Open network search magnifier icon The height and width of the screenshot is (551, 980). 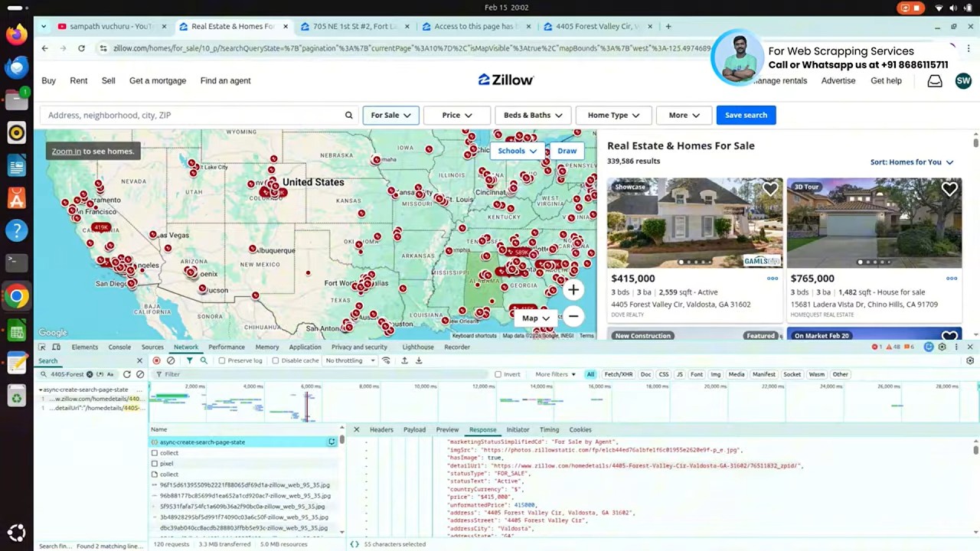pyautogui.click(x=204, y=360)
